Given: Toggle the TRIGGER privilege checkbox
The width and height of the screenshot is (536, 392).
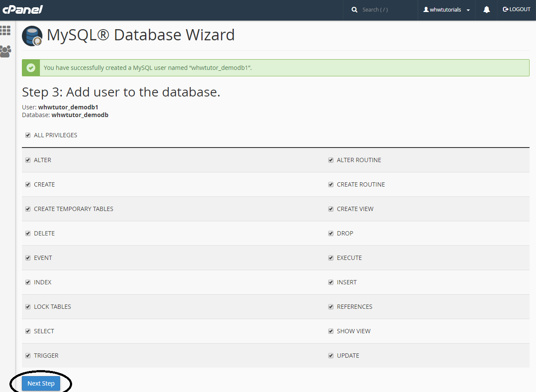Looking at the screenshot, I should point(28,356).
